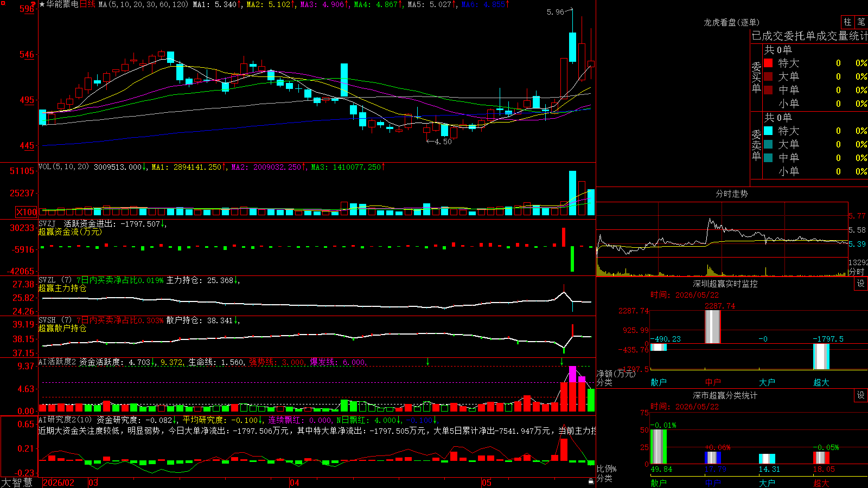Click the 主力持仓: 25.368 value

tap(200, 280)
